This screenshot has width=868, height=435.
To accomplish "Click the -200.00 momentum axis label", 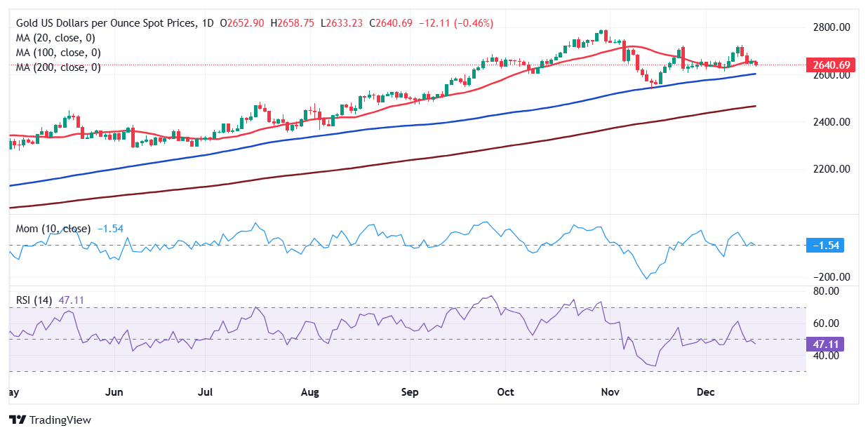I will pyautogui.click(x=831, y=277).
